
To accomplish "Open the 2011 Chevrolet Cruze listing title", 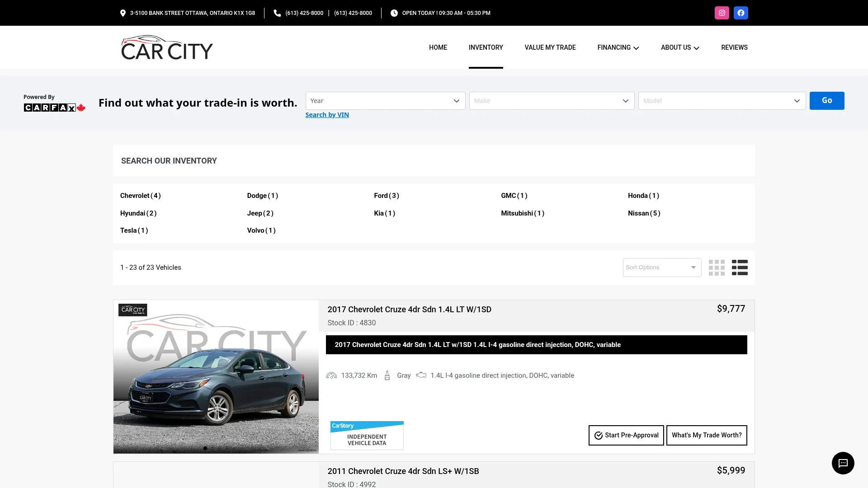I will point(403,471).
